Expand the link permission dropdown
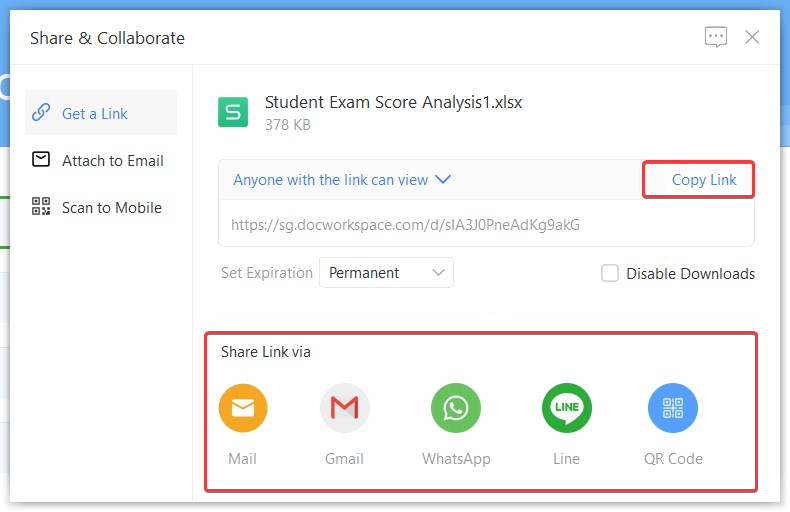Image resolution: width=790 pixels, height=512 pixels. pos(342,180)
